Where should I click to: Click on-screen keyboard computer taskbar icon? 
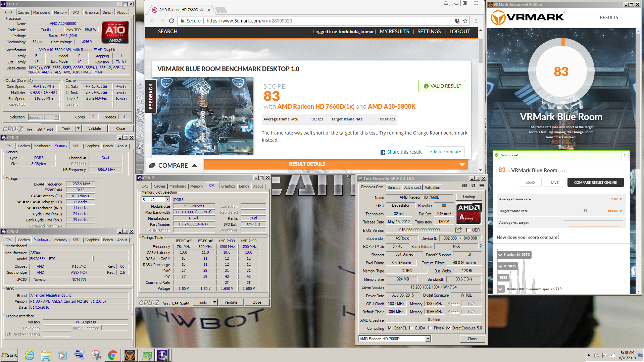(x=79, y=355)
